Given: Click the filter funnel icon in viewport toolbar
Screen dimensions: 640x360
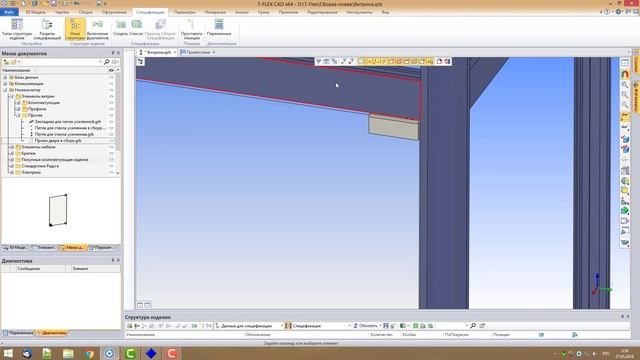Looking at the screenshot, I should (318, 61).
